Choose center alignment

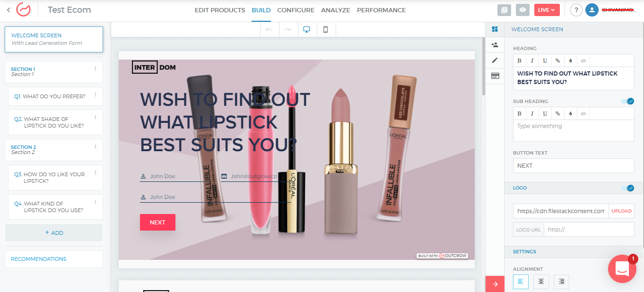tap(541, 282)
